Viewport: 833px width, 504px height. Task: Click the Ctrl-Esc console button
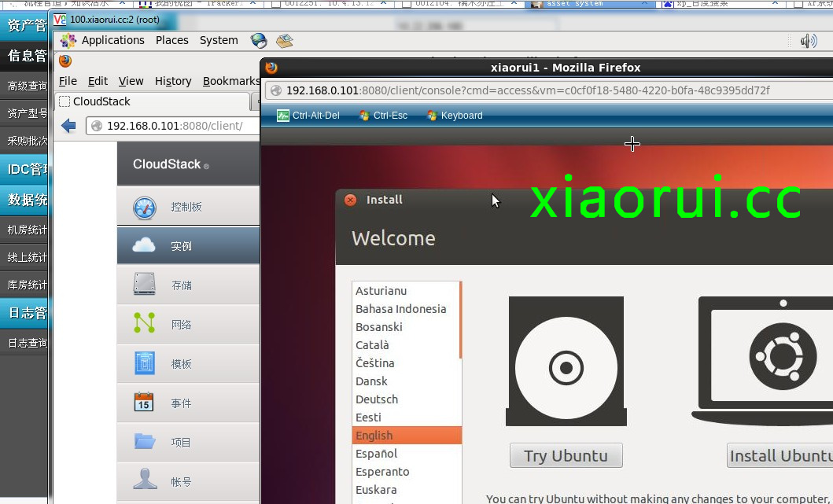click(x=383, y=116)
